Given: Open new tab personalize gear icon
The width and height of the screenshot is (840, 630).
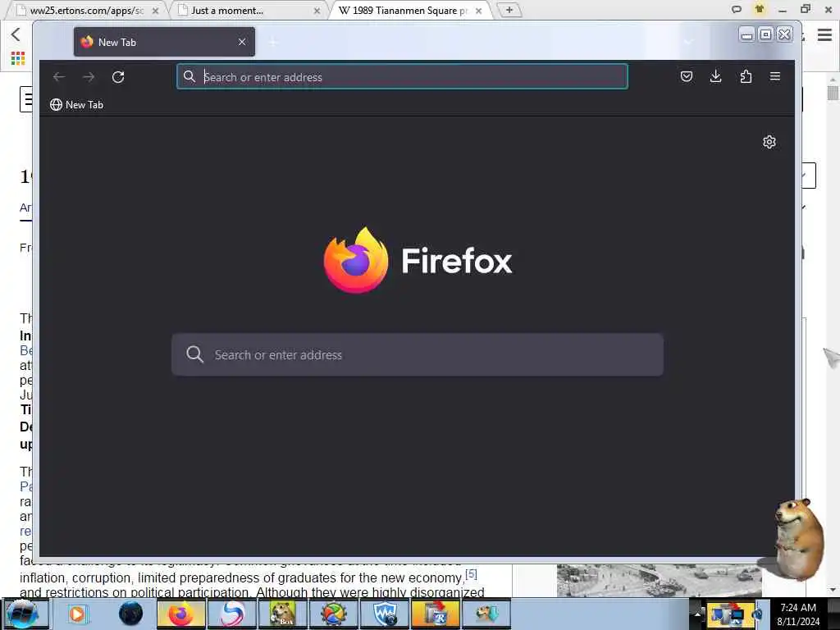Looking at the screenshot, I should tap(769, 142).
